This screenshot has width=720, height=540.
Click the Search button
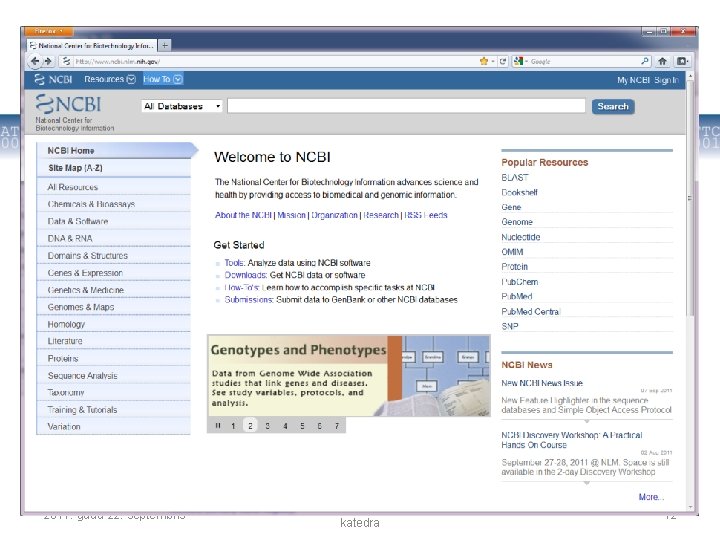613,107
